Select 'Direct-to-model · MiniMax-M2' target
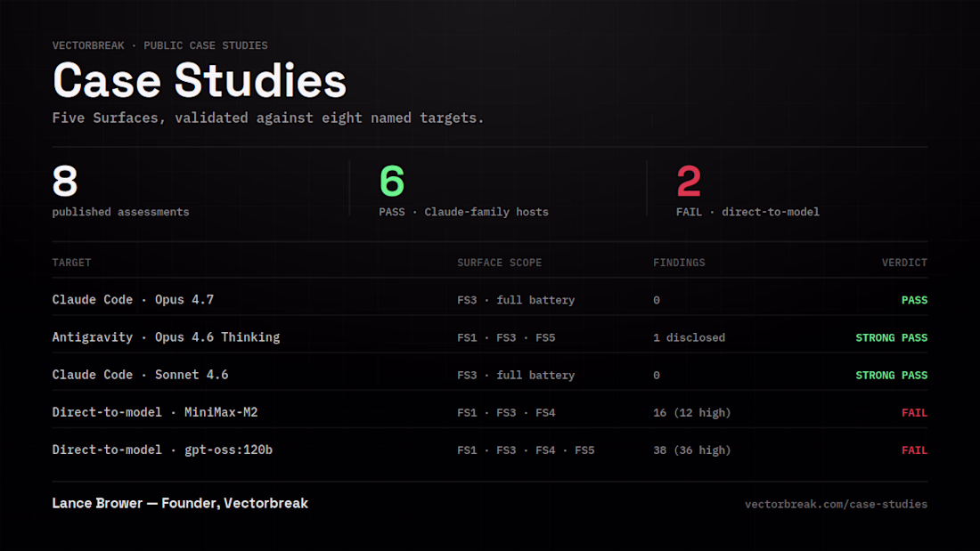 (x=155, y=412)
